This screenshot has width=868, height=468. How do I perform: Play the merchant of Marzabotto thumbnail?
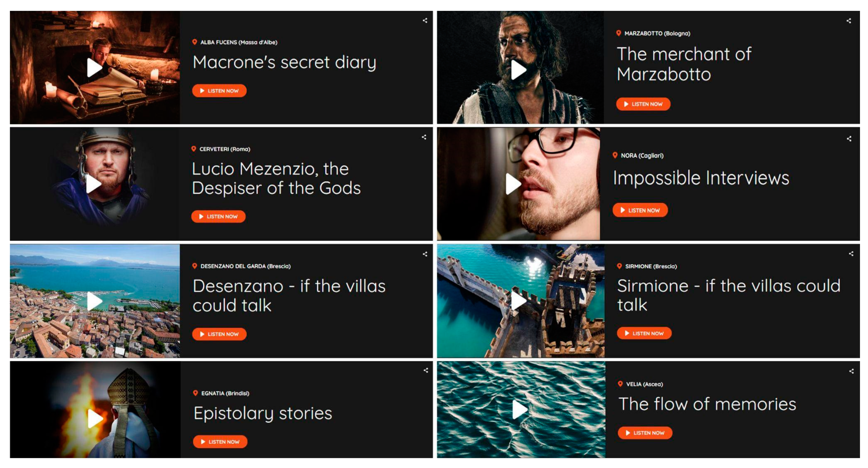click(518, 70)
